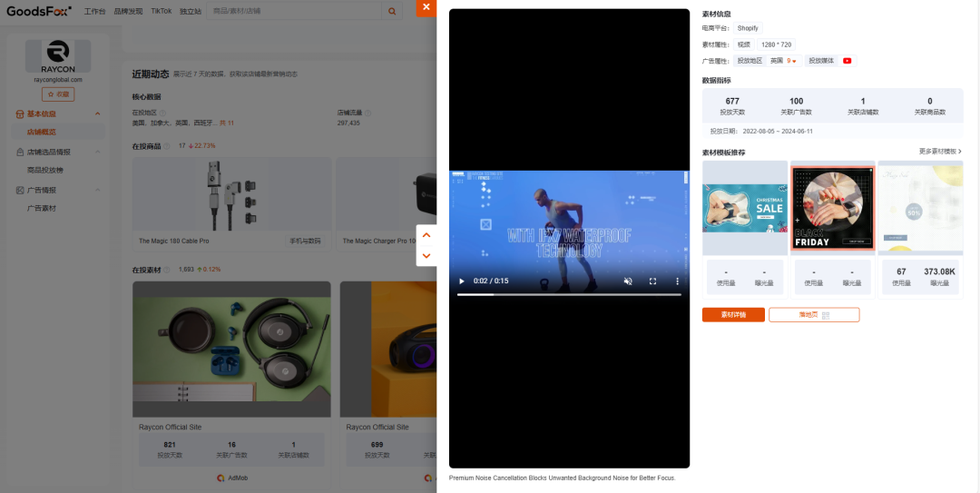Select the Christmas Sale template thumbnail
Viewport: 980px width, 493px height.
pyautogui.click(x=744, y=208)
